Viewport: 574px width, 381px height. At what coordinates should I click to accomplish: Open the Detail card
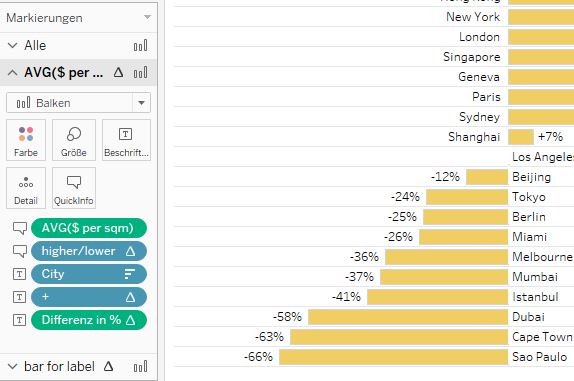click(26, 188)
